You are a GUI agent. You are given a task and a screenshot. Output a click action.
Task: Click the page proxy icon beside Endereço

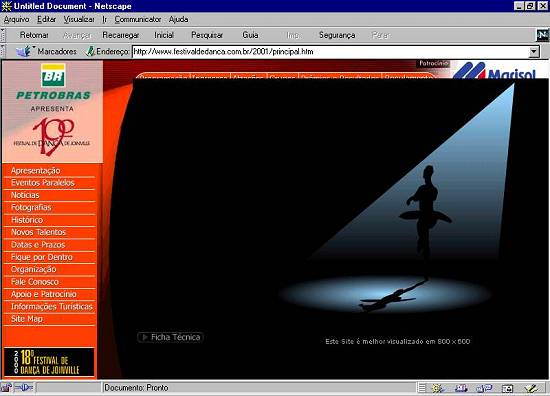(x=90, y=51)
